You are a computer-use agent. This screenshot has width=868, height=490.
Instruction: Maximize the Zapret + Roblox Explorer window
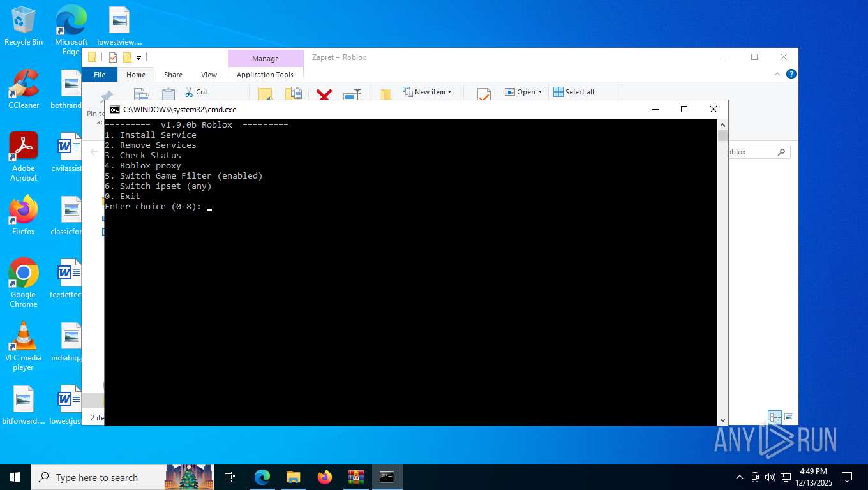pos(754,57)
